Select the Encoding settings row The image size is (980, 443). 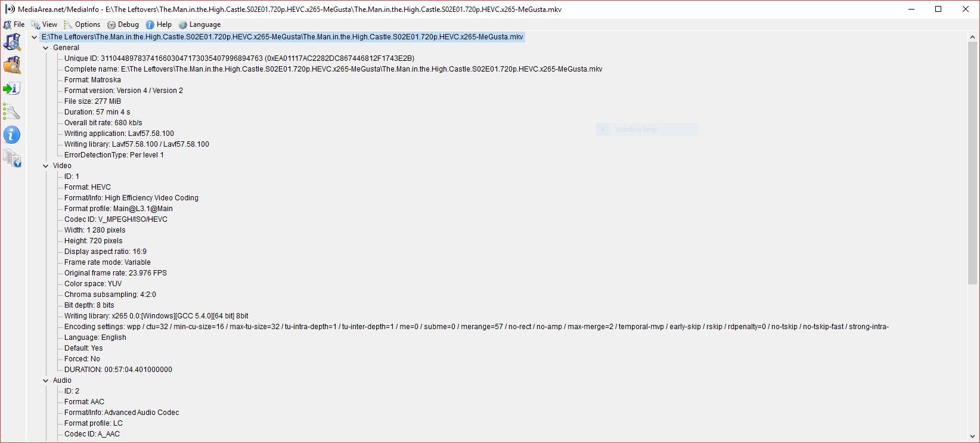tap(476, 327)
